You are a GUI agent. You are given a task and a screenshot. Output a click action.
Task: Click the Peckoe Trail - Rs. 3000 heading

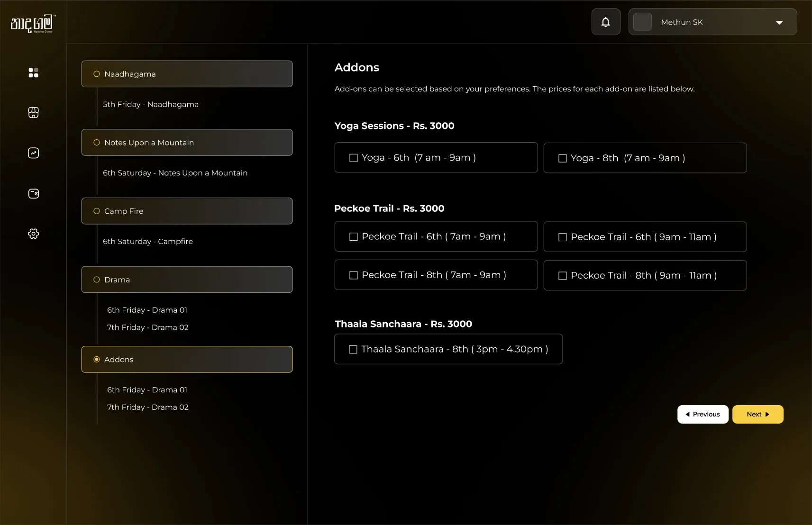(x=389, y=208)
